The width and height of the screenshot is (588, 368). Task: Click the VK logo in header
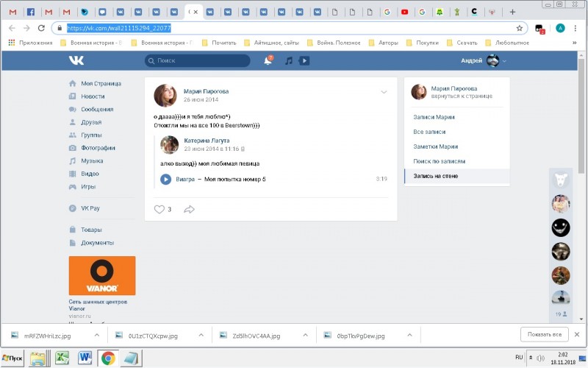76,60
